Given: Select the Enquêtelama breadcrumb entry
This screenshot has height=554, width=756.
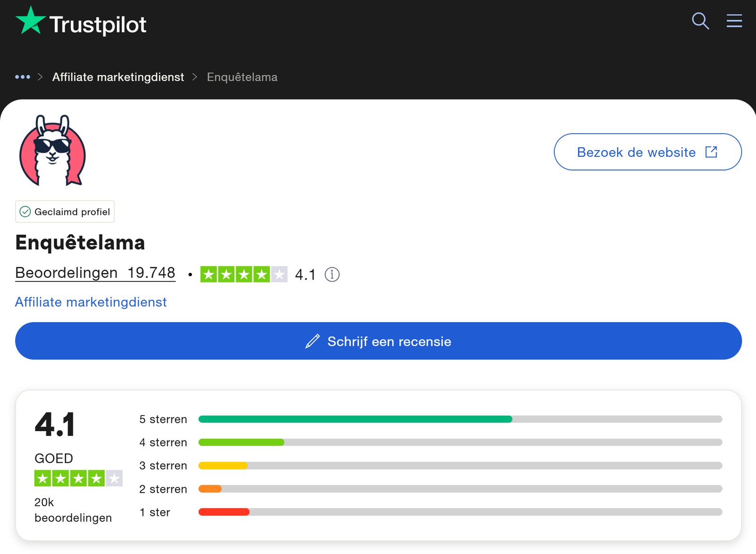Looking at the screenshot, I should point(242,77).
